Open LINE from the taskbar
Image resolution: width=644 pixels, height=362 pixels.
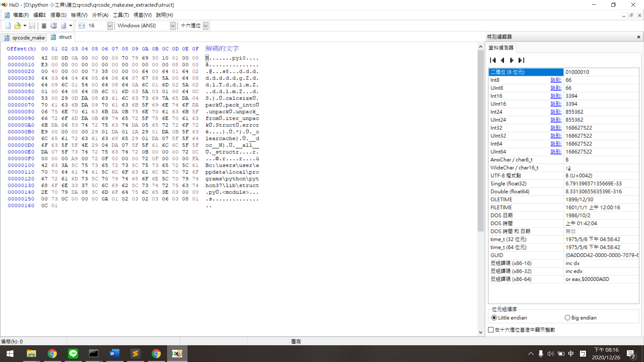[x=73, y=354]
